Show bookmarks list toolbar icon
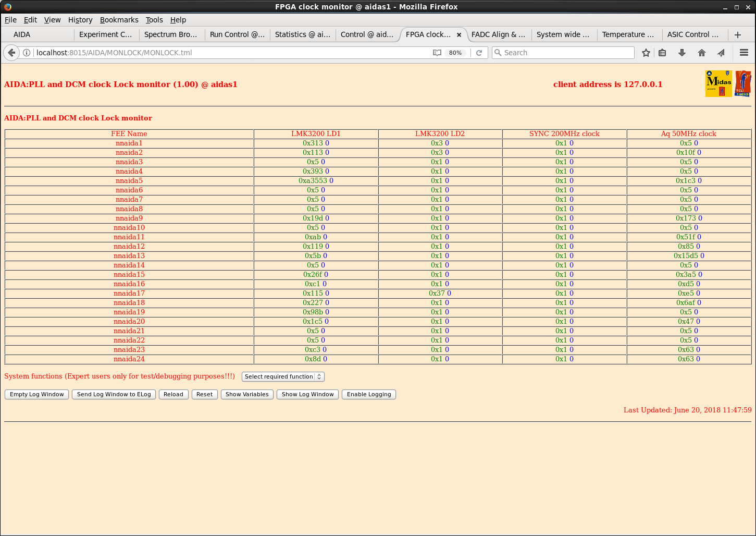The height and width of the screenshot is (536, 756). click(662, 53)
